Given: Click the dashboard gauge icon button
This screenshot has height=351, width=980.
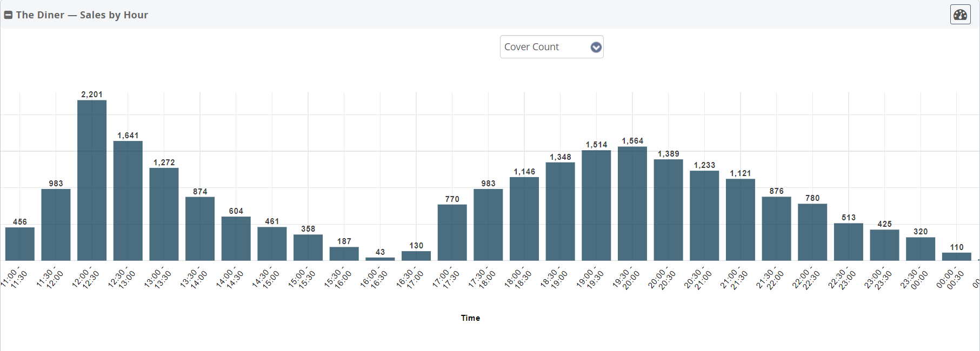Looking at the screenshot, I should pos(960,15).
